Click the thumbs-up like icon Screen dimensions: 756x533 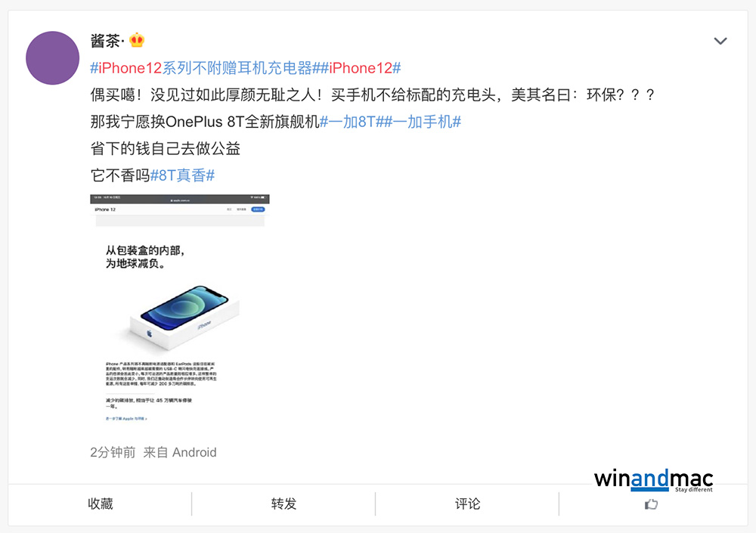[x=652, y=504]
